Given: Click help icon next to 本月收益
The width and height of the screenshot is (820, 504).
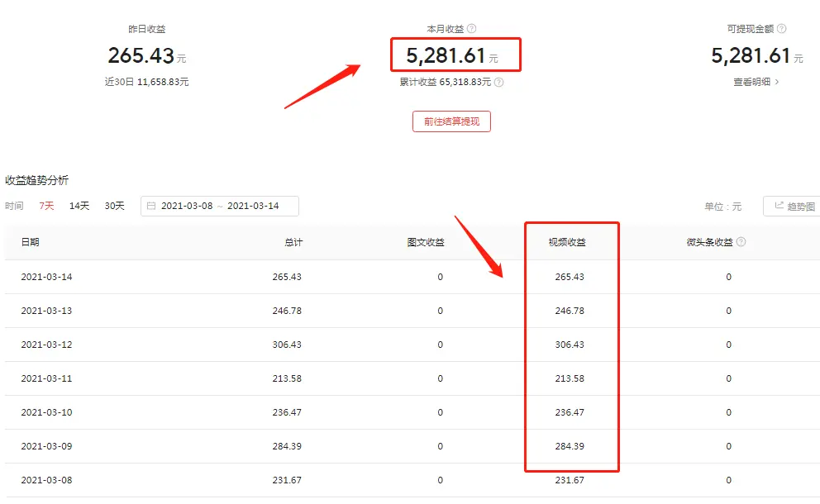Looking at the screenshot, I should [x=472, y=29].
